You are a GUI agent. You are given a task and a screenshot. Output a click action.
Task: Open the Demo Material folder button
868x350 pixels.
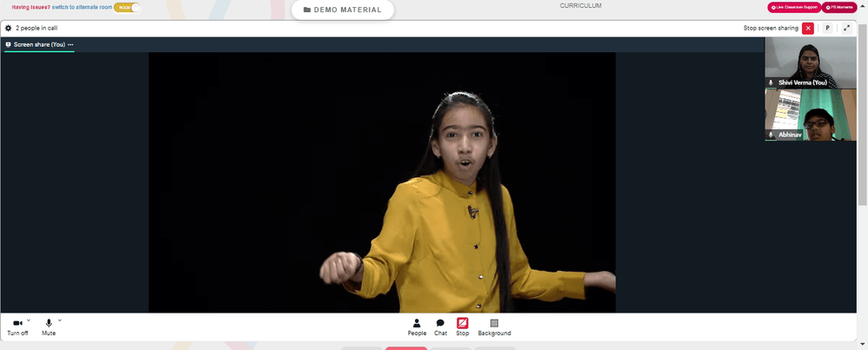[343, 10]
